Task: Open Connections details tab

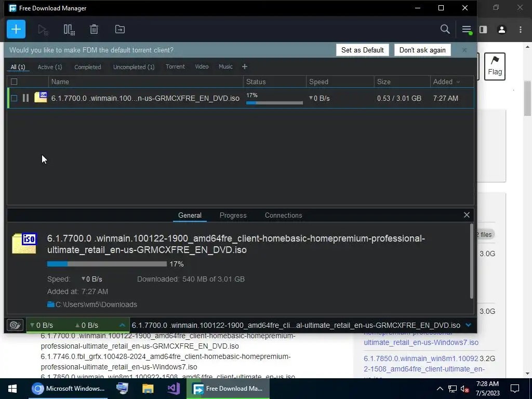Action: (283, 216)
